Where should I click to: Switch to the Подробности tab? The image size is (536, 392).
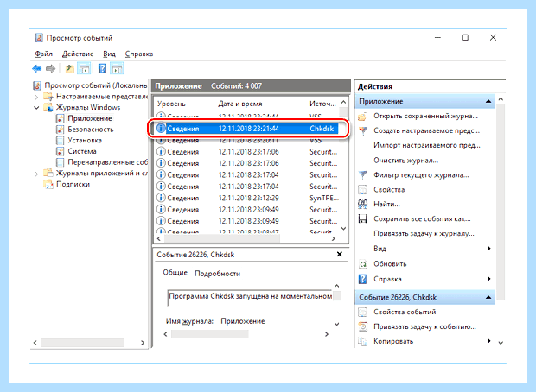pos(217,274)
